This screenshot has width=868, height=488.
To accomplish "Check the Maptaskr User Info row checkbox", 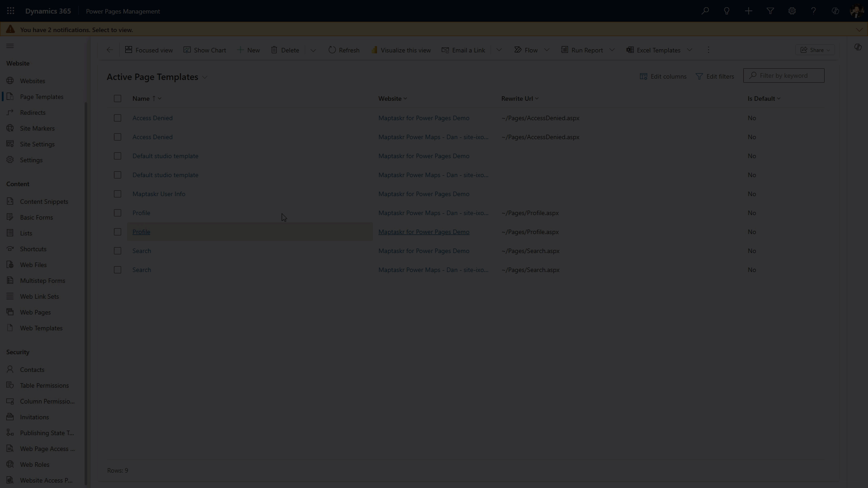I will [x=118, y=194].
